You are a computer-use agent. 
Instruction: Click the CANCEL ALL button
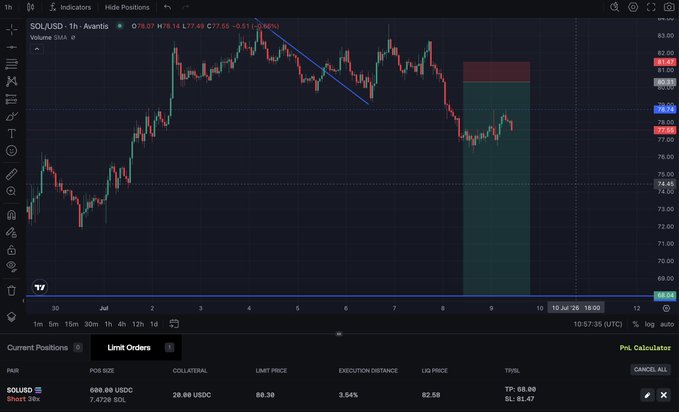(x=650, y=370)
